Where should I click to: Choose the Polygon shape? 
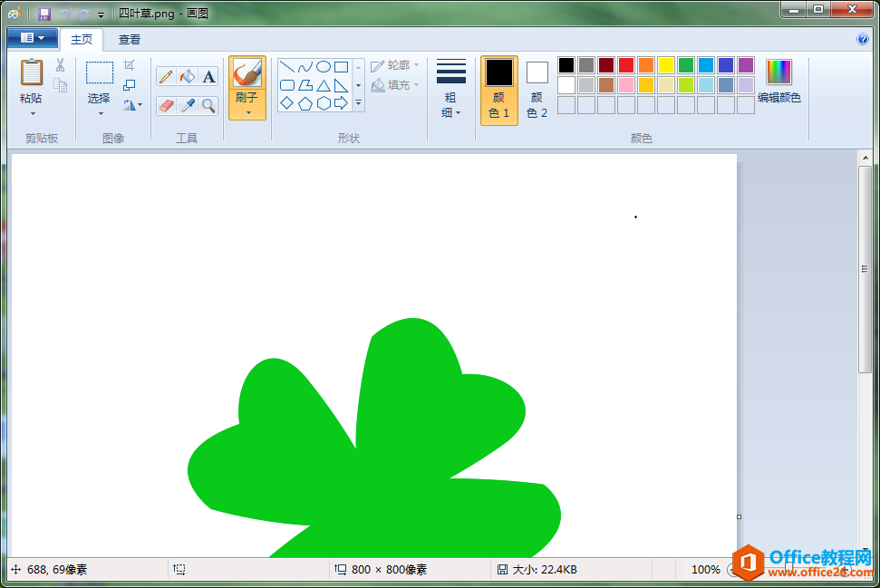(305, 85)
